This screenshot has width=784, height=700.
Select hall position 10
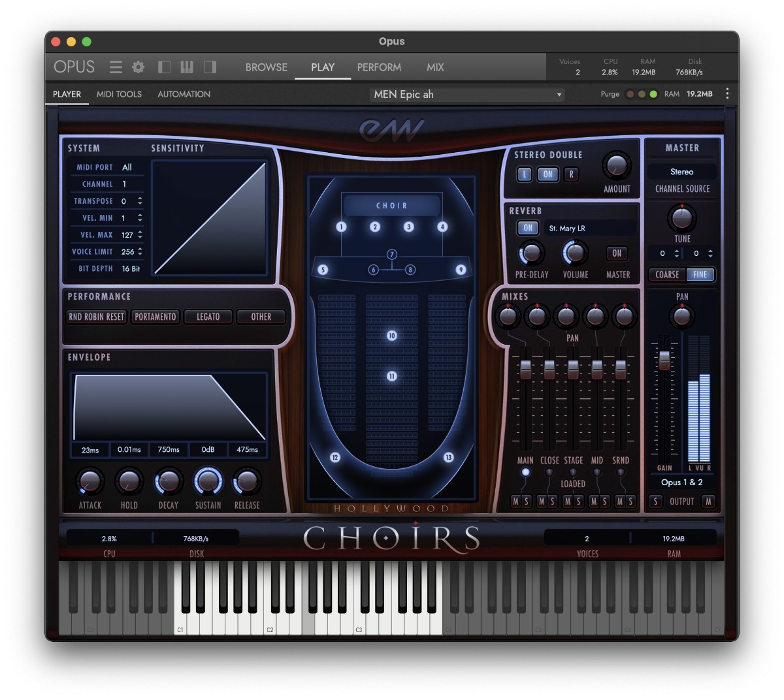click(x=392, y=336)
